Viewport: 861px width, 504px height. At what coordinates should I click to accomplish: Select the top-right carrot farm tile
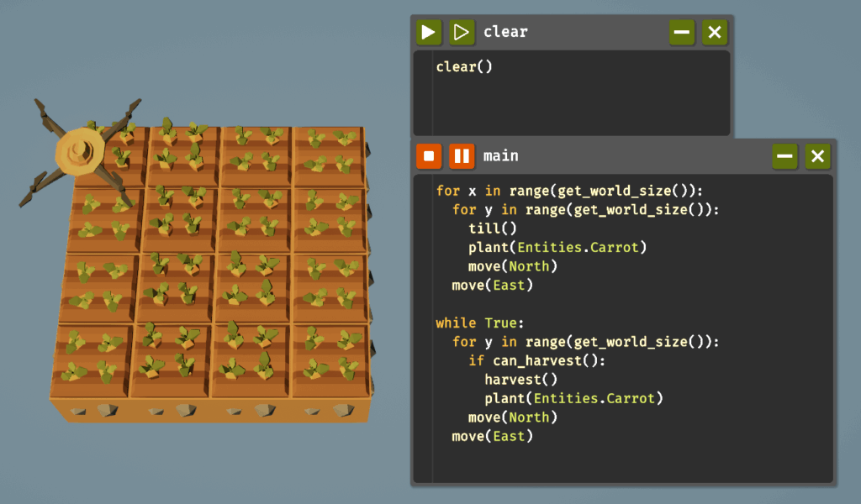click(x=330, y=151)
